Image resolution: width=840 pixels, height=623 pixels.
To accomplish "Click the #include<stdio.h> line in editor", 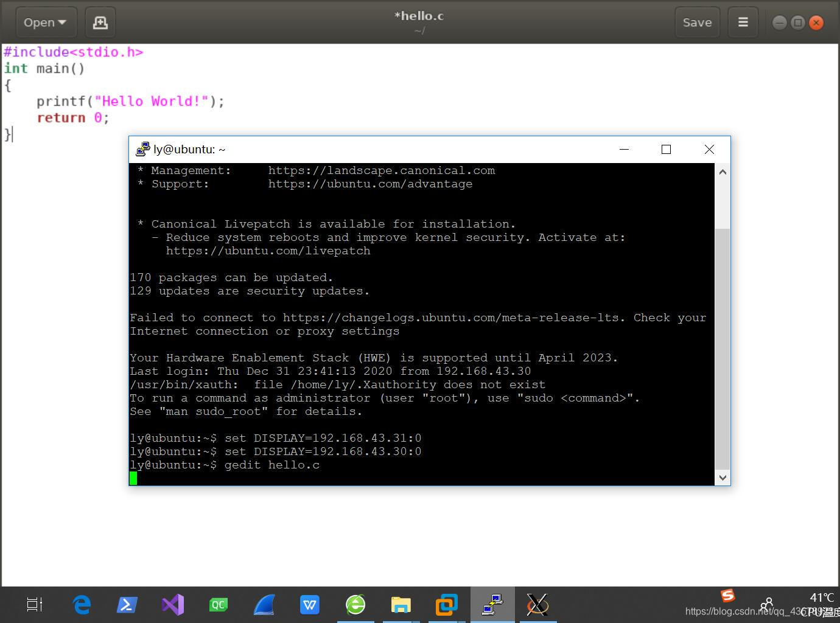I will [74, 52].
